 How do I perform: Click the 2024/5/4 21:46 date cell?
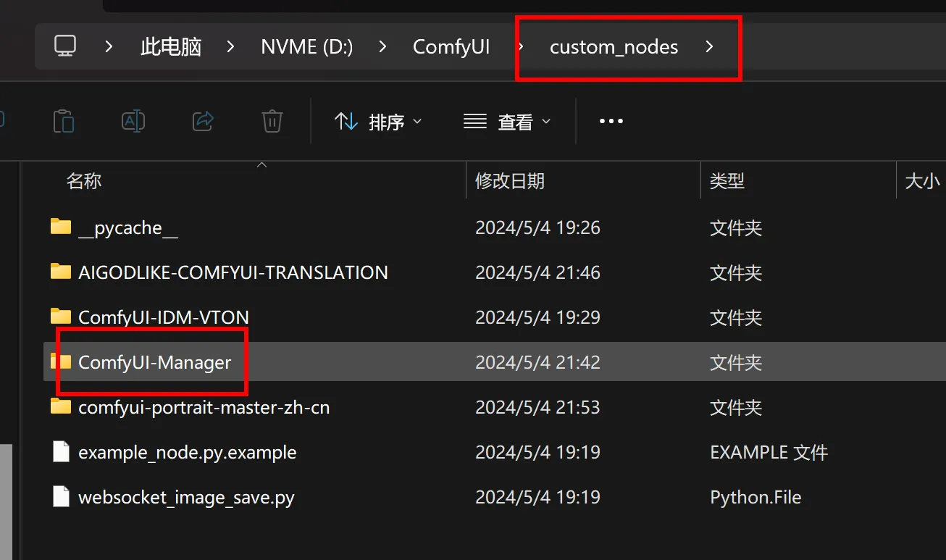537,272
